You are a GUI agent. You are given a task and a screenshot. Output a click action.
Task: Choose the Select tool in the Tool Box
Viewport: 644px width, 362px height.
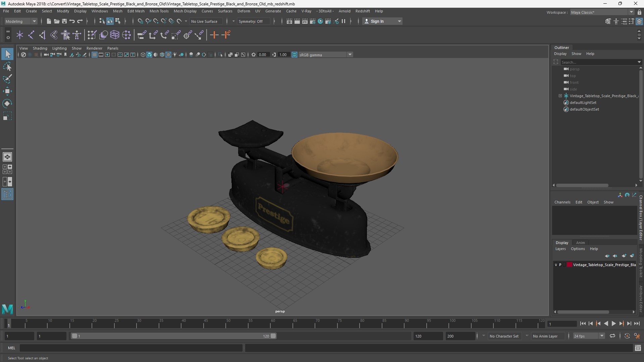coord(7,54)
